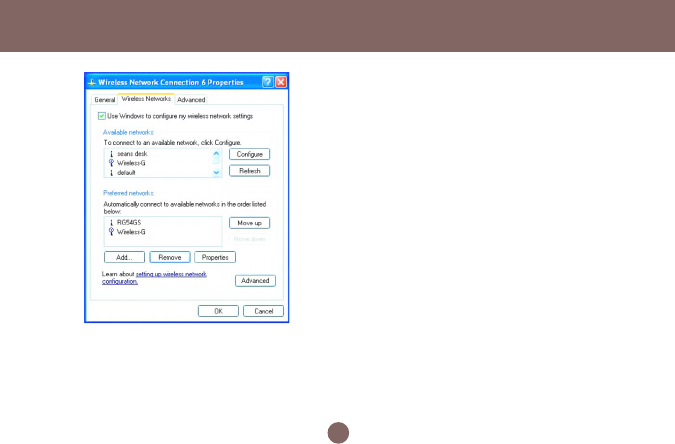The height and width of the screenshot is (444, 675).
Task: Toggle Use Windows to configure wireless settings
Action: 102,116
